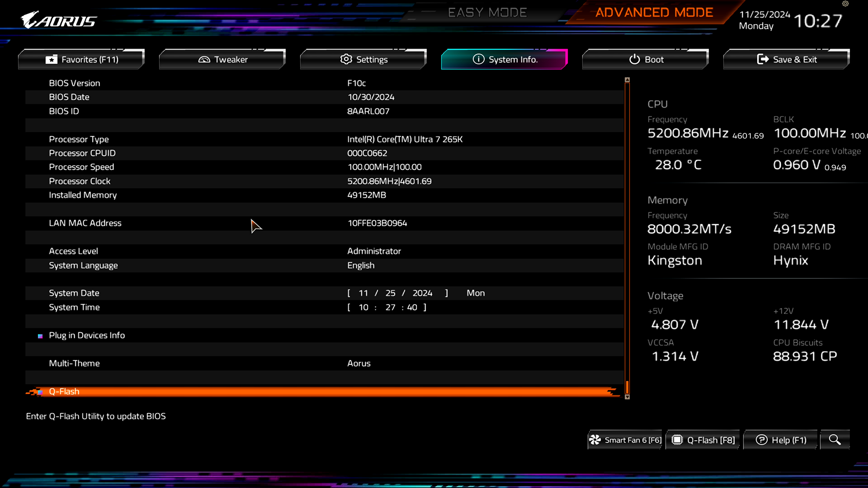The height and width of the screenshot is (488, 868).
Task: Open the gear icon in top-right corner
Action: (845, 4)
